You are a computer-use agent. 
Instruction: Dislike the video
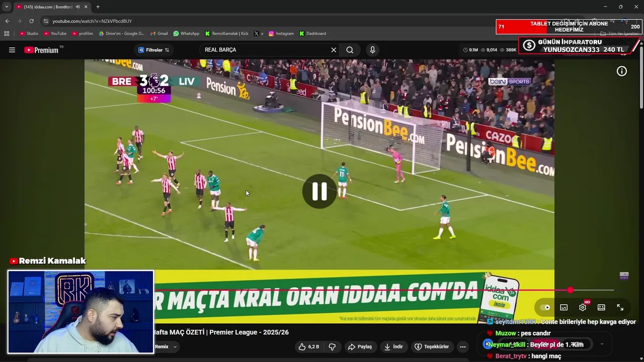click(332, 347)
